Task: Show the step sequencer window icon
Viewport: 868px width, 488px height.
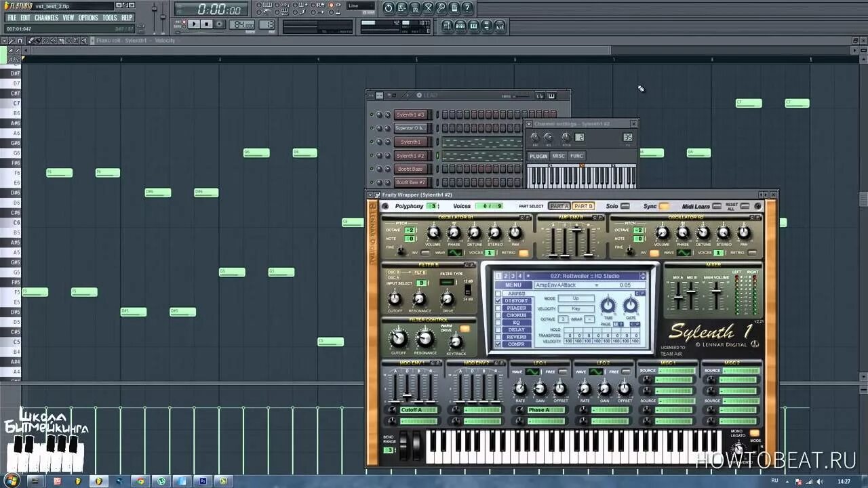Action: point(460,26)
